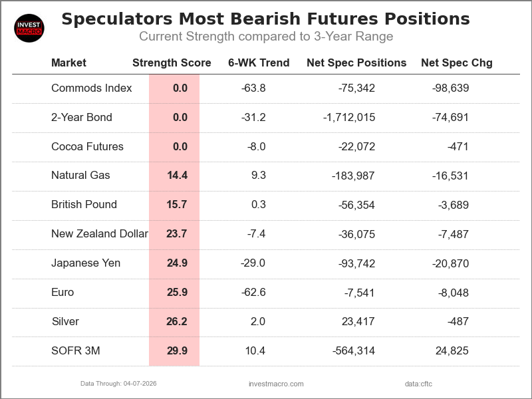Click the data:cftc source text
Viewport: 532px width, 399px height.
click(x=418, y=384)
